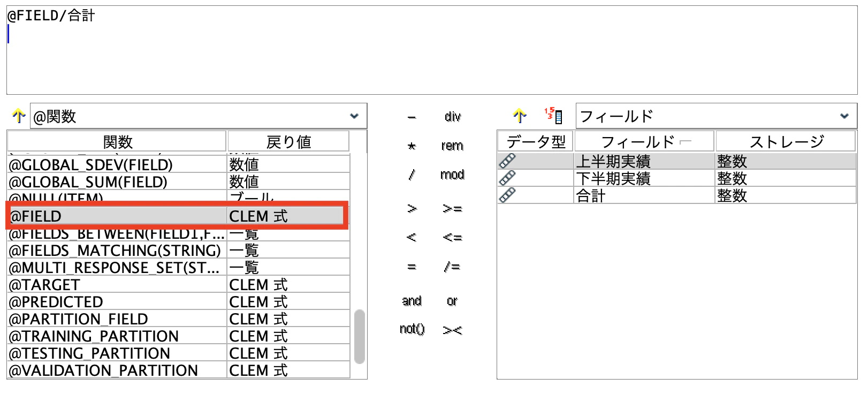This screenshot has width=868, height=394.
Task: Select the @TRAINING_PARTITION function row
Action: pos(179,336)
